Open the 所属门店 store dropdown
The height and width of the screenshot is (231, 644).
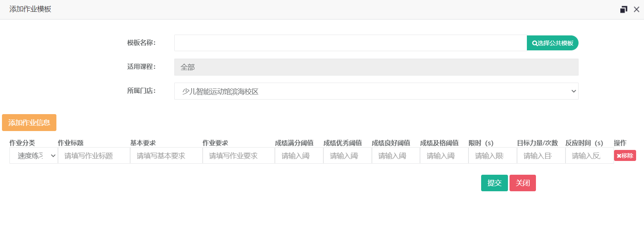pos(376,91)
